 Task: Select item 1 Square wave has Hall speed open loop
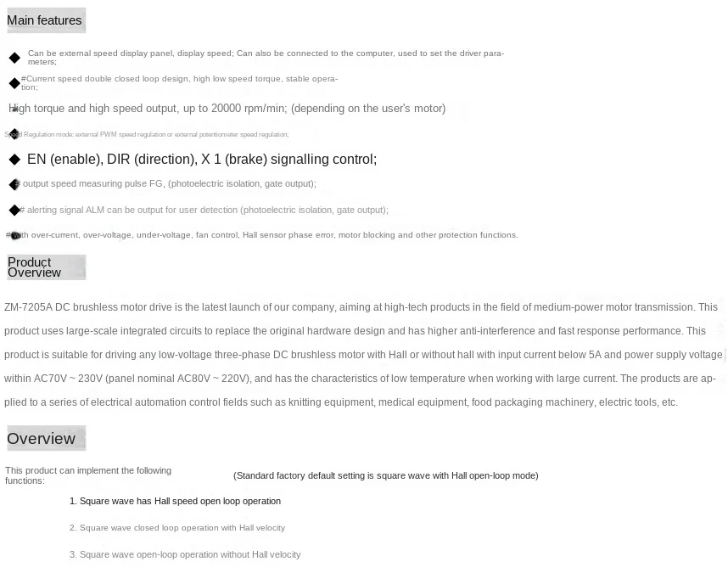click(175, 501)
